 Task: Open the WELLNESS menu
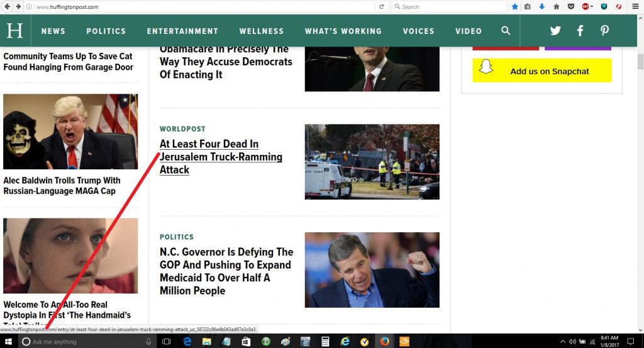click(x=261, y=31)
